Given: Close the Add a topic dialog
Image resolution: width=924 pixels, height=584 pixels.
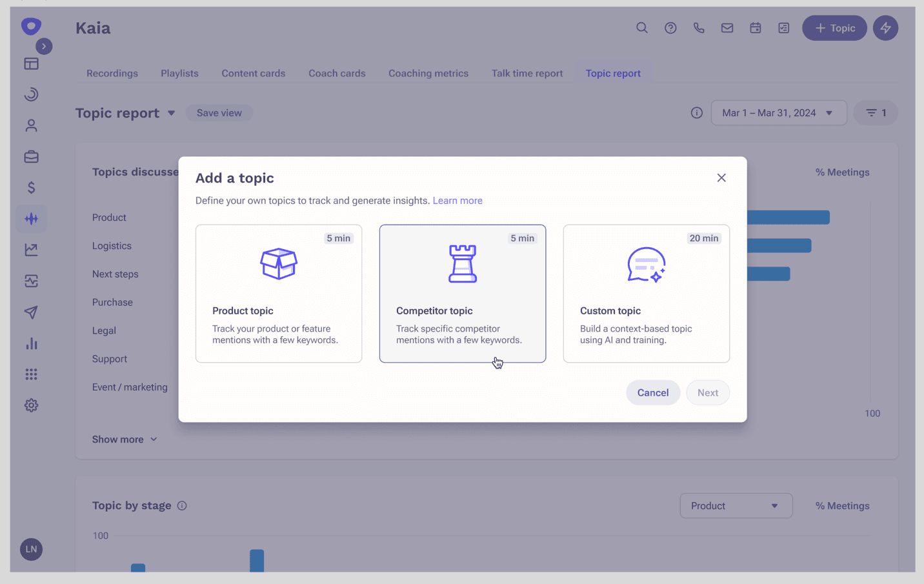Looking at the screenshot, I should pyautogui.click(x=721, y=178).
